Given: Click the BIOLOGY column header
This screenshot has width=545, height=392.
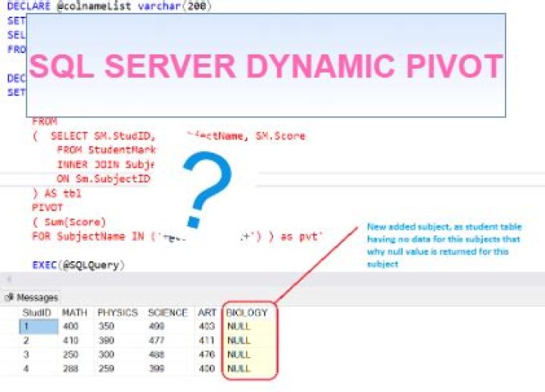Looking at the screenshot, I should 247,313.
